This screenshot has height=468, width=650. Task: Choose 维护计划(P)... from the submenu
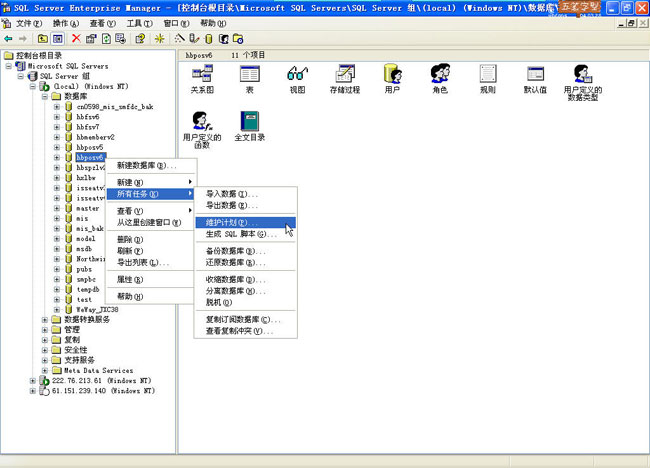pos(245,223)
